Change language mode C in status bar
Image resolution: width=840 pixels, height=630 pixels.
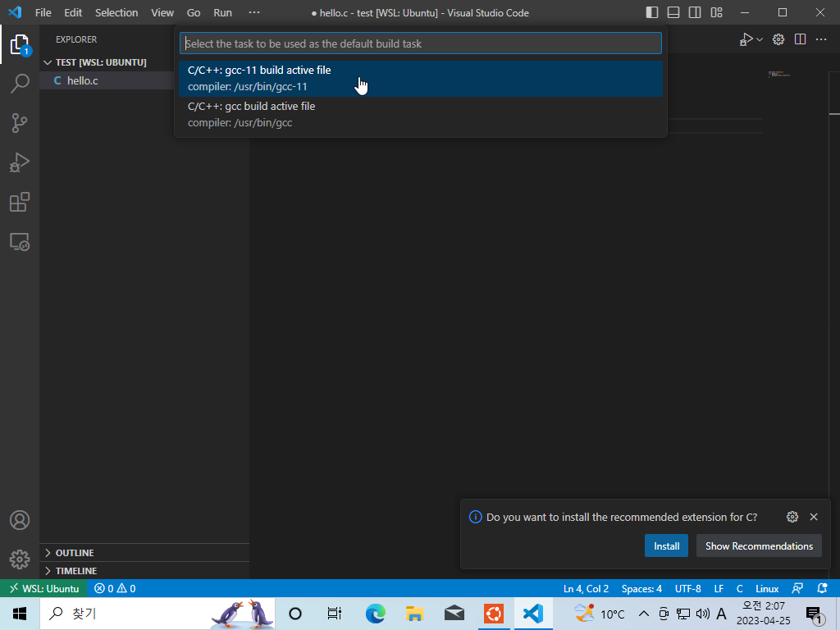(x=739, y=588)
